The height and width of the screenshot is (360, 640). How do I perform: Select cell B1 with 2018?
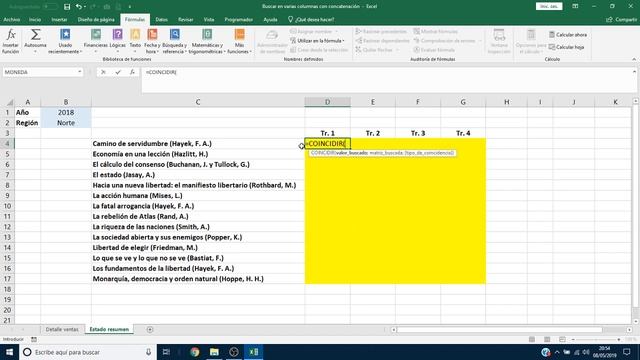pos(66,112)
